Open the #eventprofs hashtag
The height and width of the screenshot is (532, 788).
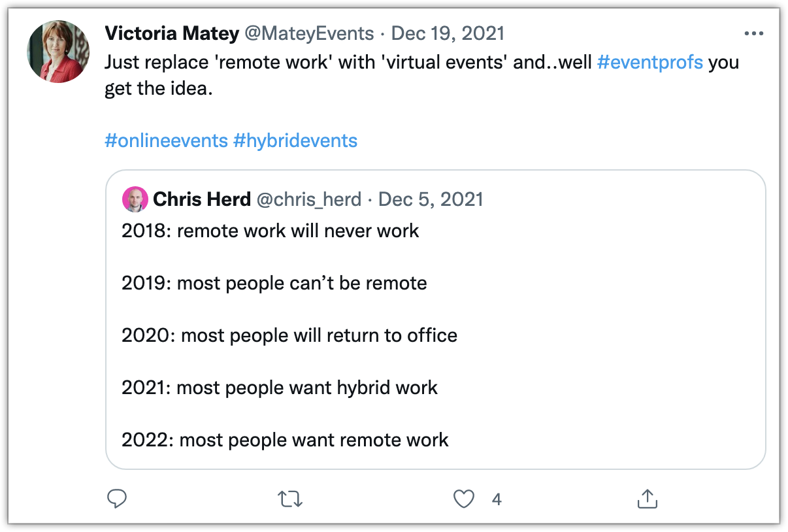point(650,63)
